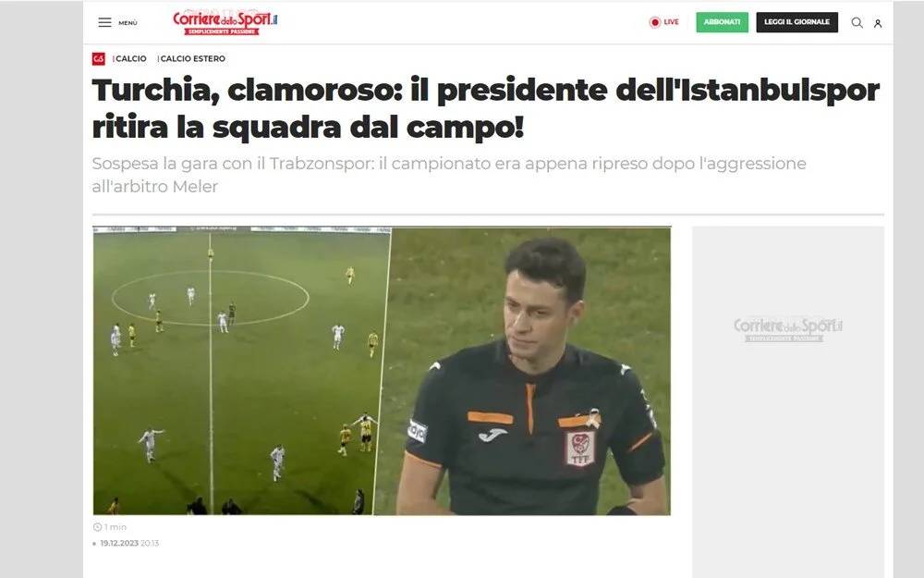Select the CALCIO breadcrumb
The height and width of the screenshot is (578, 924).
pos(130,58)
